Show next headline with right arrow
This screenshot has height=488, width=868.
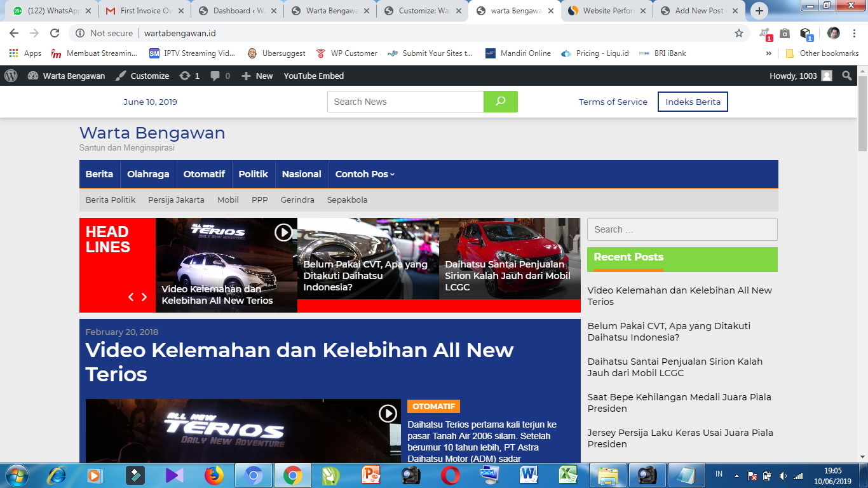point(144,297)
